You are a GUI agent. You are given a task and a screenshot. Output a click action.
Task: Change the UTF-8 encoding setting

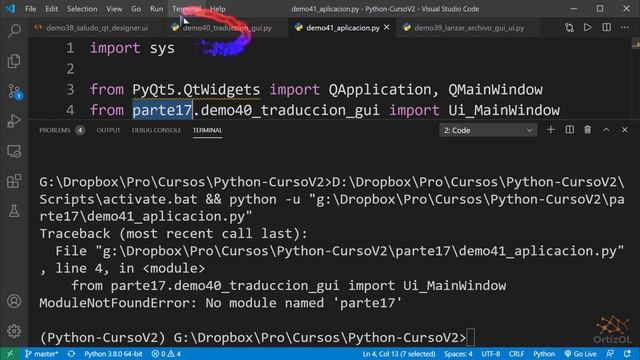[491, 353]
